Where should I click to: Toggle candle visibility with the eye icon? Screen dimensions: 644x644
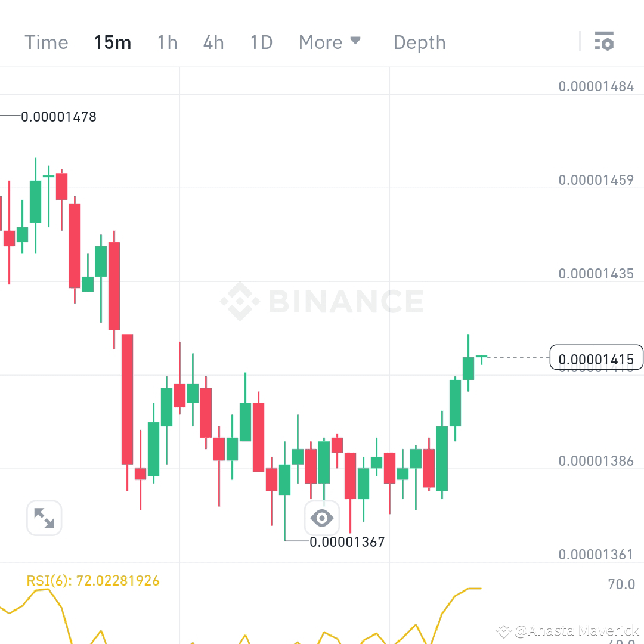click(x=322, y=518)
